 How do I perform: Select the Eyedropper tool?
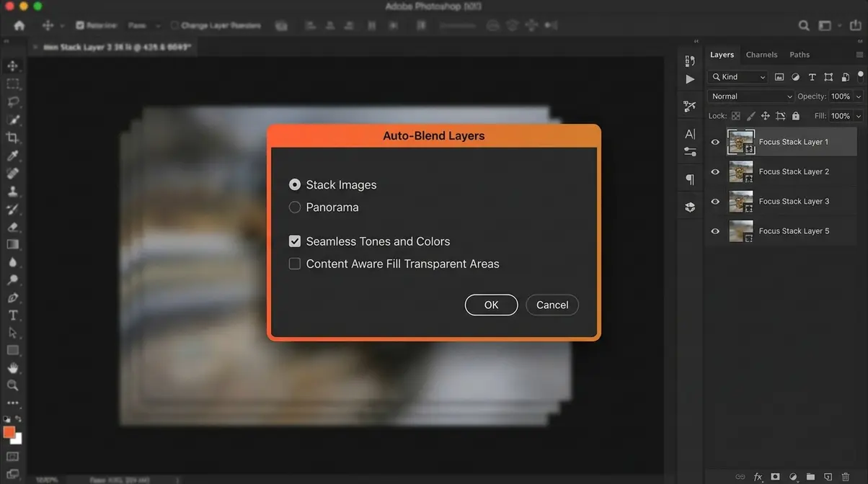click(12, 156)
